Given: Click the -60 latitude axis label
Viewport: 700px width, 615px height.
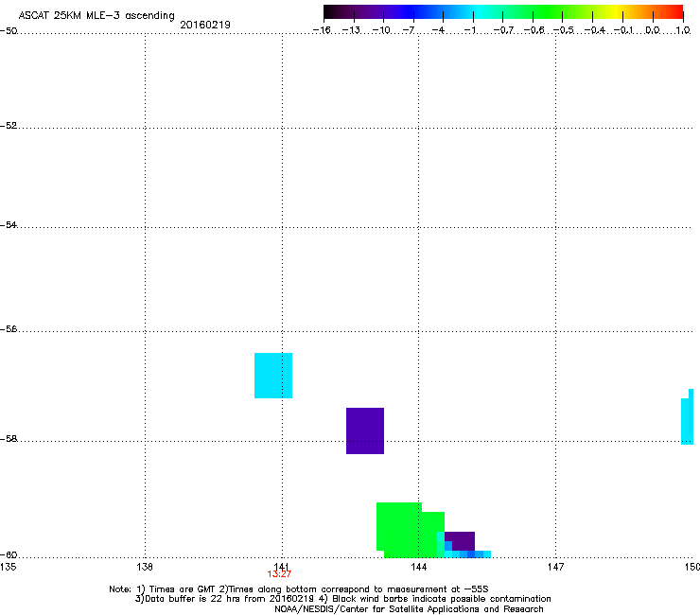Looking at the screenshot, I should click(x=9, y=554).
